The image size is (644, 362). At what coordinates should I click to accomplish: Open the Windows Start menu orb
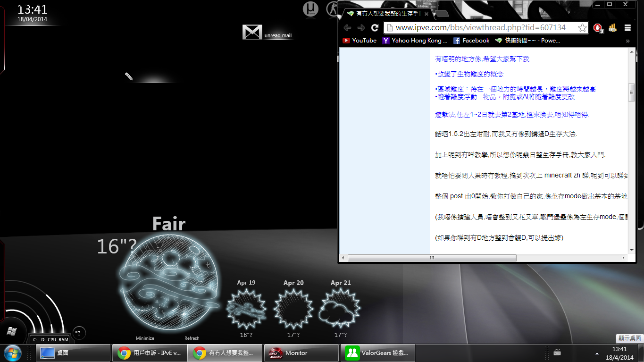point(13,353)
